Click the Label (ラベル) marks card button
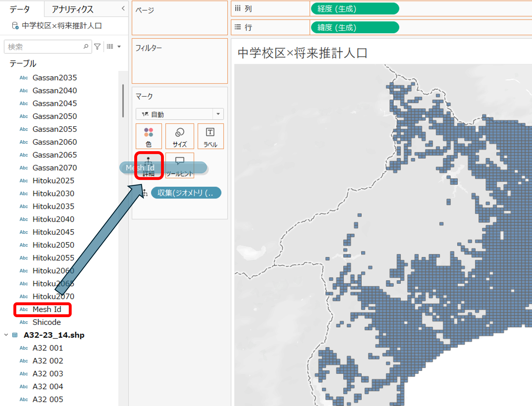This screenshot has width=532, height=406. [210, 136]
